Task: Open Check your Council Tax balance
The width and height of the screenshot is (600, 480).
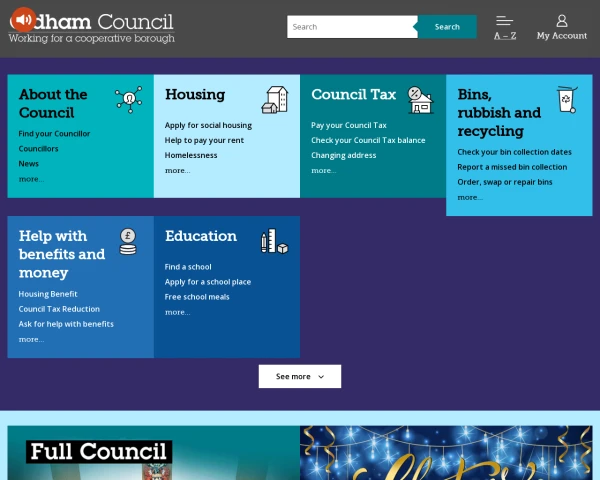Action: coord(368,140)
